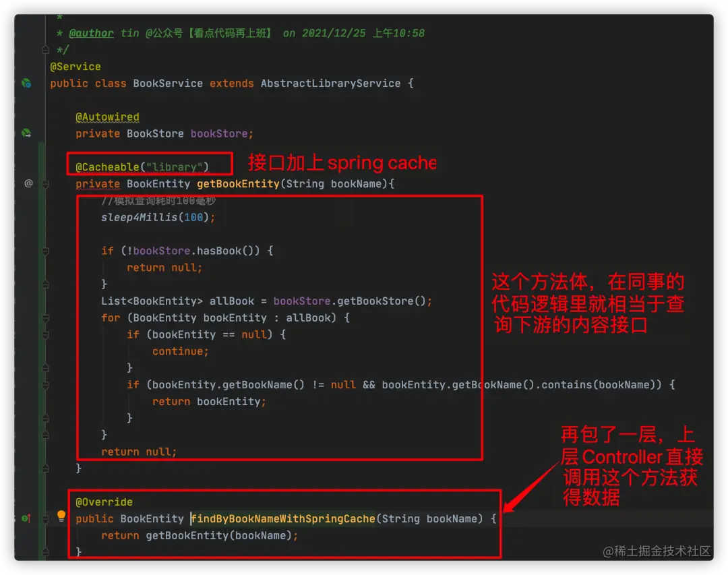Image resolution: width=728 pixels, height=575 pixels.
Task: Click the @author tag in the comment
Action: click(x=91, y=34)
